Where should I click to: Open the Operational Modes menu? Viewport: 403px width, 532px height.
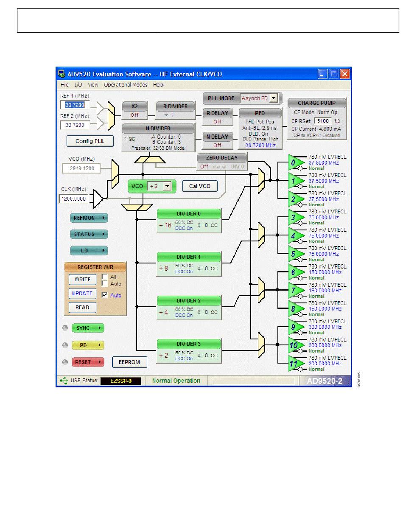coord(126,85)
